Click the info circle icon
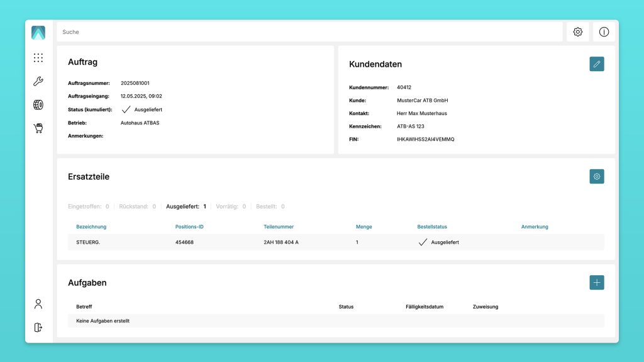Viewport: 644px width, 362px height. click(x=604, y=32)
